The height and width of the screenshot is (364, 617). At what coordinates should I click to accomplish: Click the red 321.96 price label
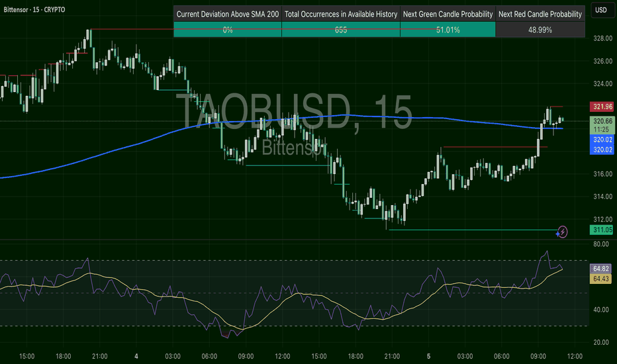click(x=600, y=107)
